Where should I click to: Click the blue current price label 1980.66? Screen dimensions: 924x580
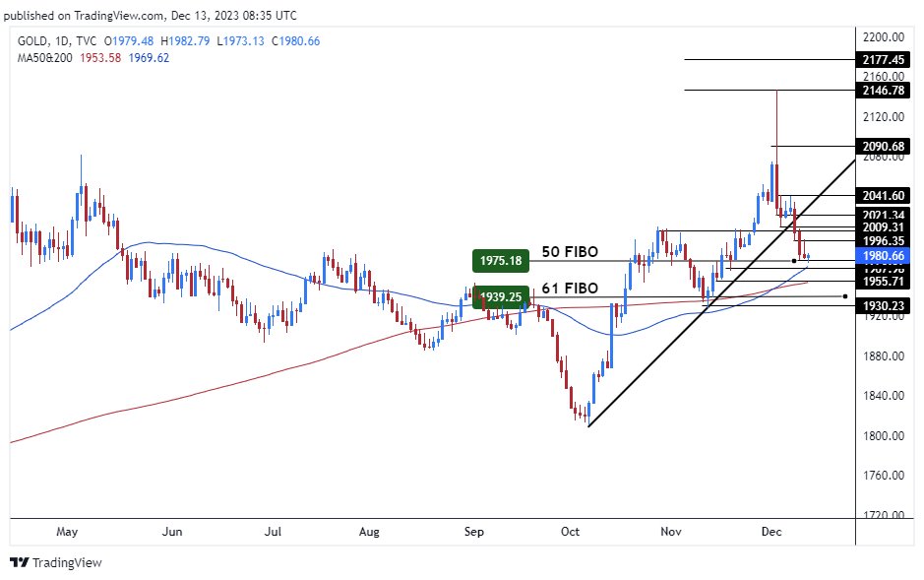pyautogui.click(x=883, y=256)
